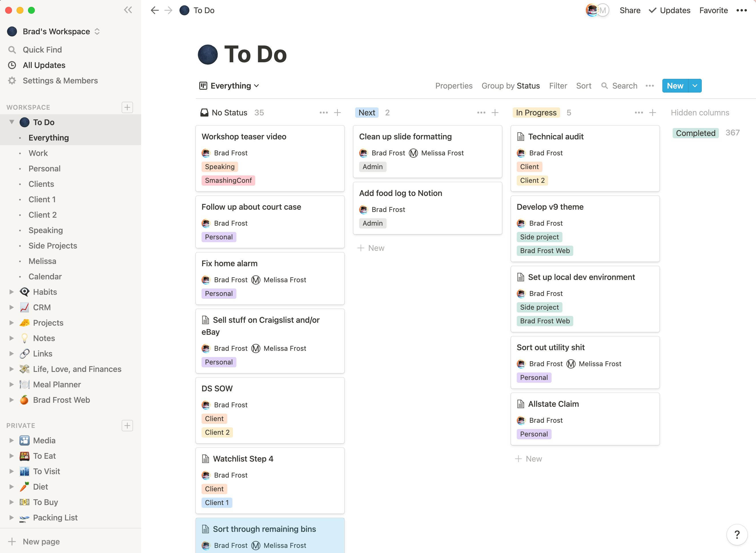
Task: Click the Brad Frost Web page icon
Action: click(x=25, y=399)
